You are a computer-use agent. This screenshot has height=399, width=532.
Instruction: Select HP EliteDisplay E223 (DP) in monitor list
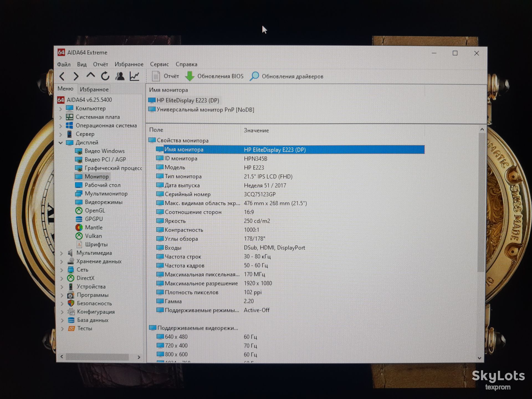[x=184, y=100]
